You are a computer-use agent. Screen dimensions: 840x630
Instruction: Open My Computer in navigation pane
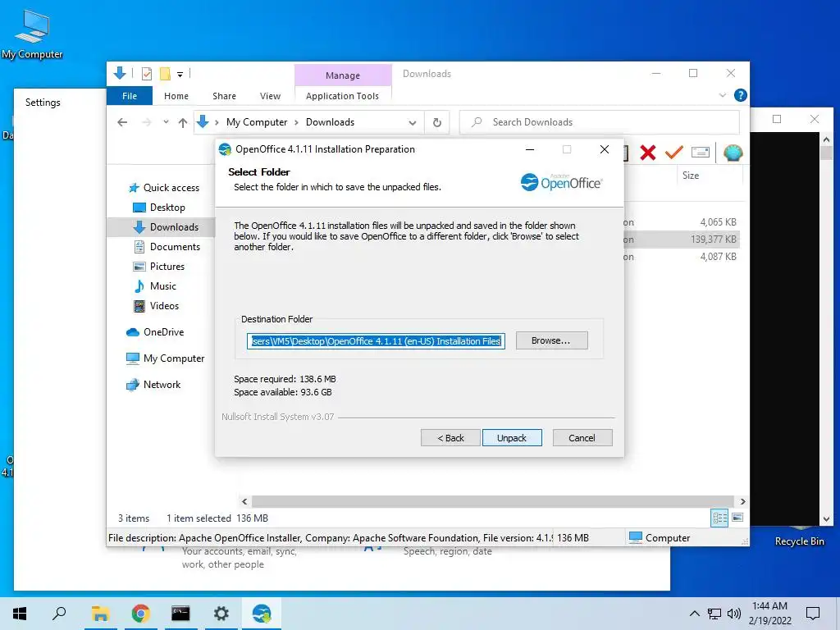[x=166, y=358]
